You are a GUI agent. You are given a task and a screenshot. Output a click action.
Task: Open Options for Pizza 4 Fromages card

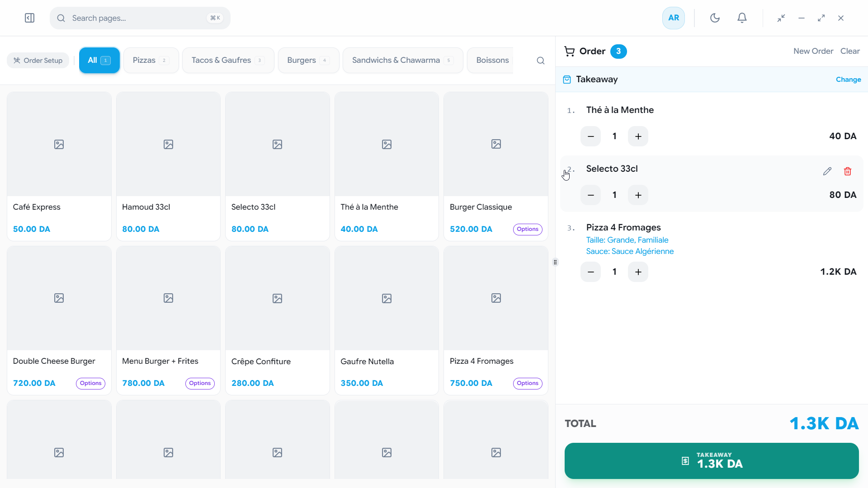point(528,383)
